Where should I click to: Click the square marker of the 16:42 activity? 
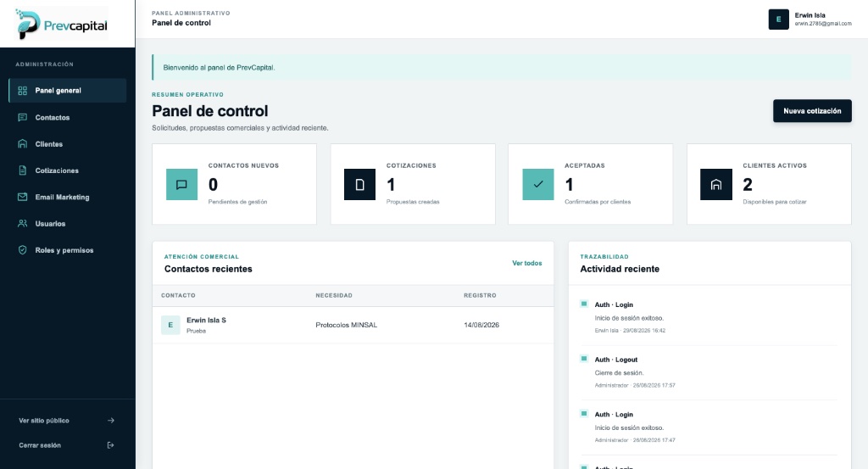click(583, 304)
